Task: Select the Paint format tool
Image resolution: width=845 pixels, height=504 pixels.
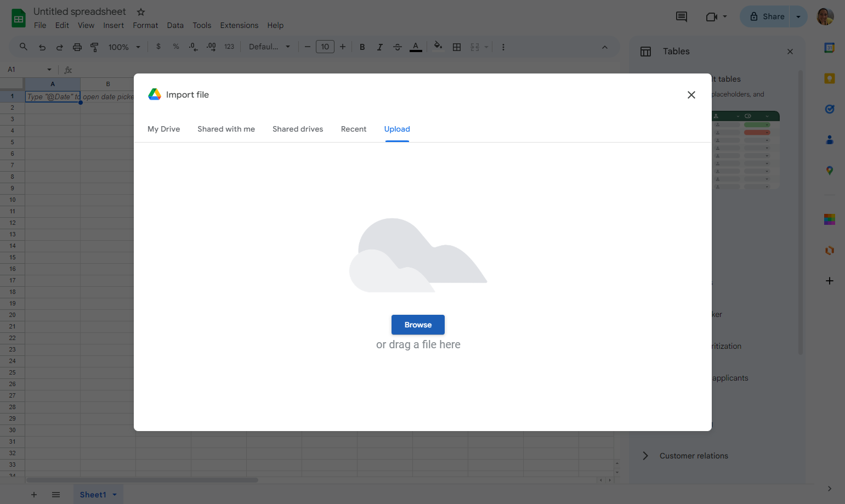Action: (94, 47)
